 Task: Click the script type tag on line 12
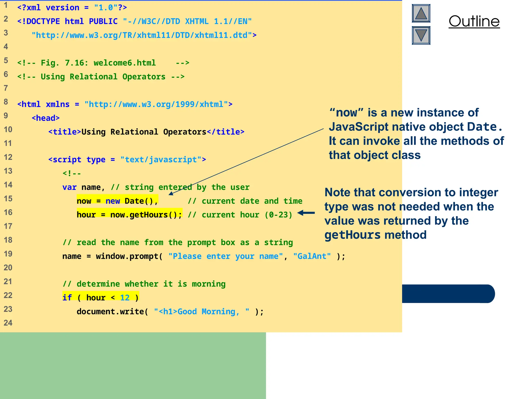click(x=127, y=159)
